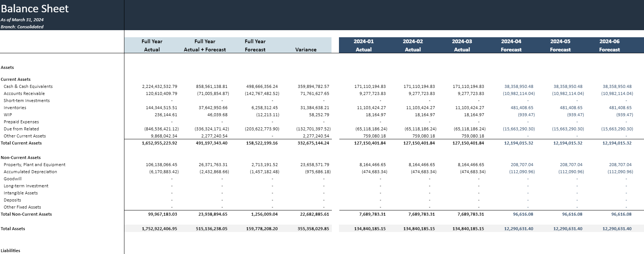Select the Due from Related row label
The image size is (644, 254).
21,129
